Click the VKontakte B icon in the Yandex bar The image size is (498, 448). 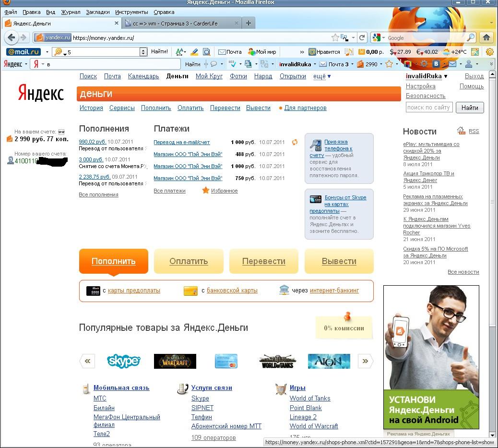(437, 64)
